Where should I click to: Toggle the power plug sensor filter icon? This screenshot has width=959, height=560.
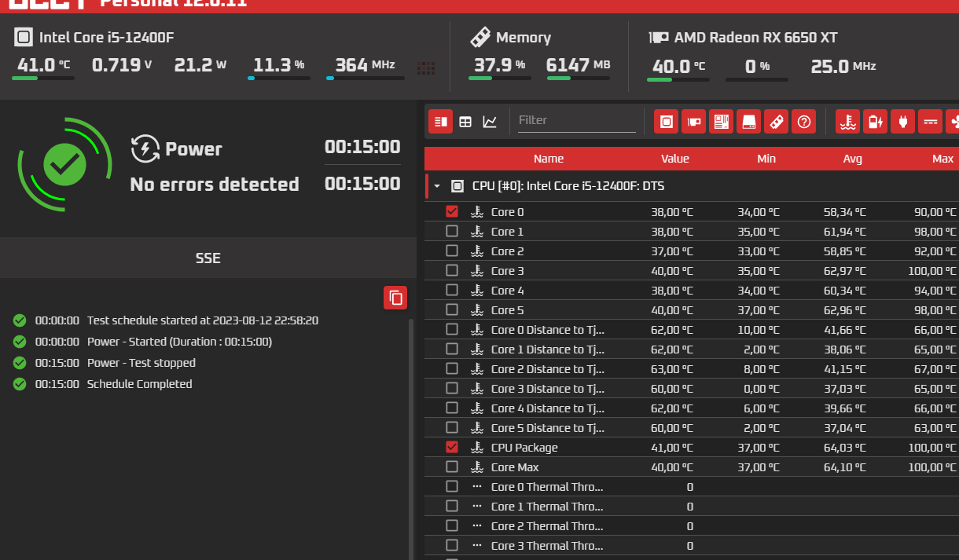pyautogui.click(x=902, y=122)
